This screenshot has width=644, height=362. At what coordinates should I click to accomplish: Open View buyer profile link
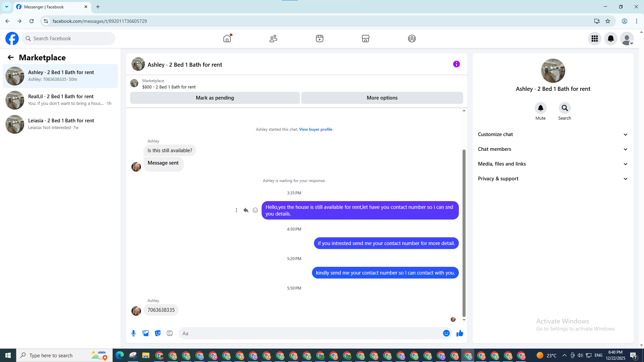[x=315, y=129]
